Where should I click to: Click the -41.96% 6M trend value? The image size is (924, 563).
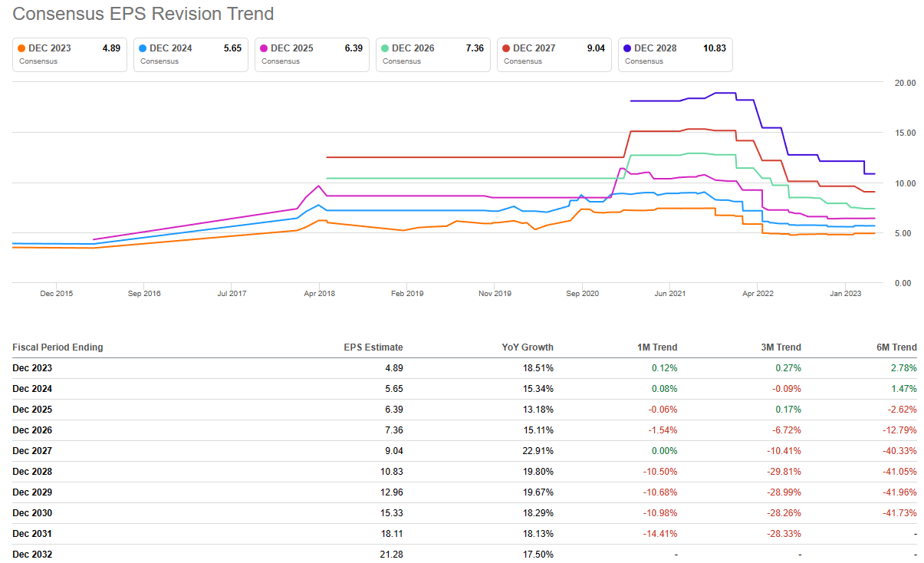[x=899, y=492]
